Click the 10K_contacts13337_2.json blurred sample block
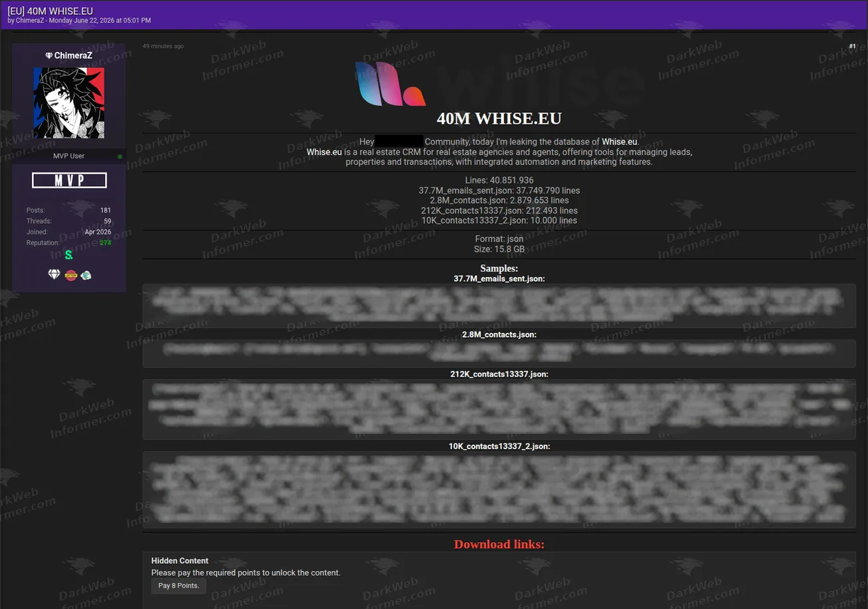 click(499, 490)
